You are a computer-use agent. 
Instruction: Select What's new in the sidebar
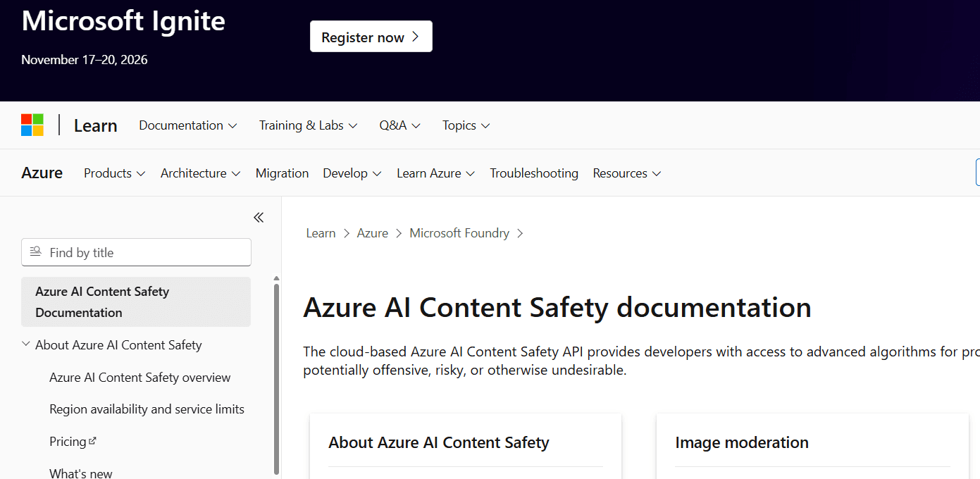[81, 473]
